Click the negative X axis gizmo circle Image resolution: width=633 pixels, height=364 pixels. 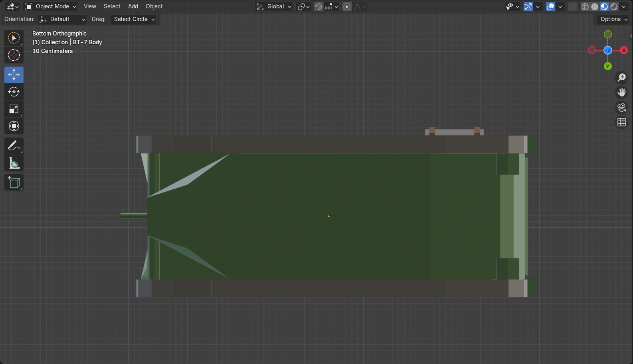point(592,50)
